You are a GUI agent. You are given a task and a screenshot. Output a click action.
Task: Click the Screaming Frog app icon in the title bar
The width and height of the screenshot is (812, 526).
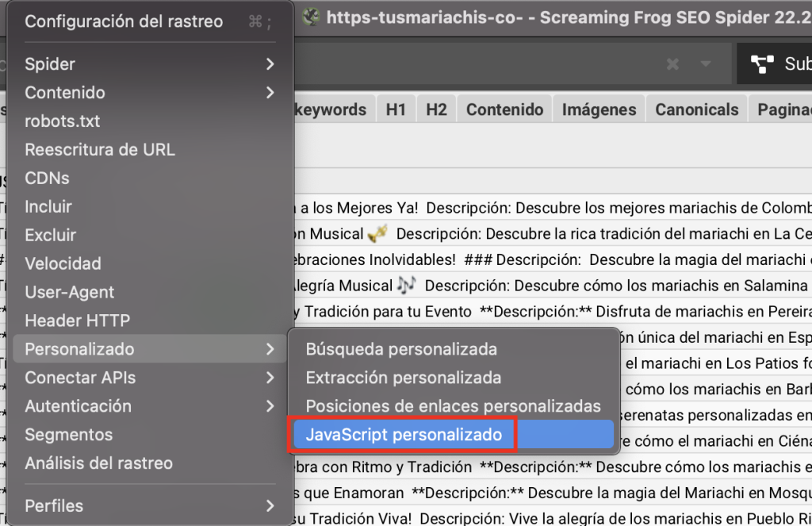coord(309,17)
